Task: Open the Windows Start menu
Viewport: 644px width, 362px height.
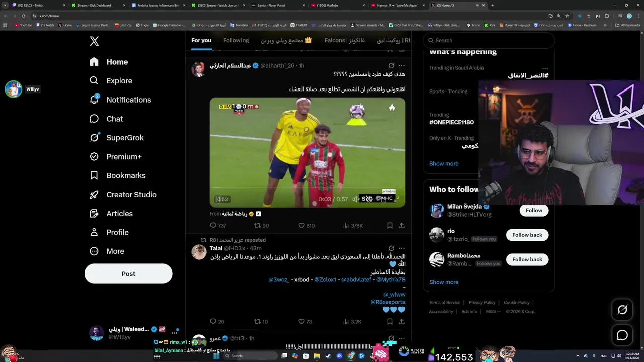Action: pos(217,356)
